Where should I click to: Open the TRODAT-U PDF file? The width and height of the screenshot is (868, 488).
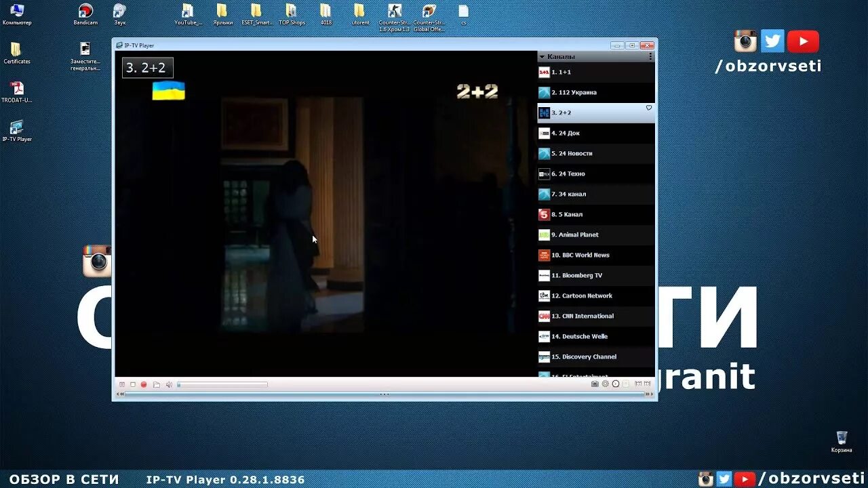click(x=17, y=92)
